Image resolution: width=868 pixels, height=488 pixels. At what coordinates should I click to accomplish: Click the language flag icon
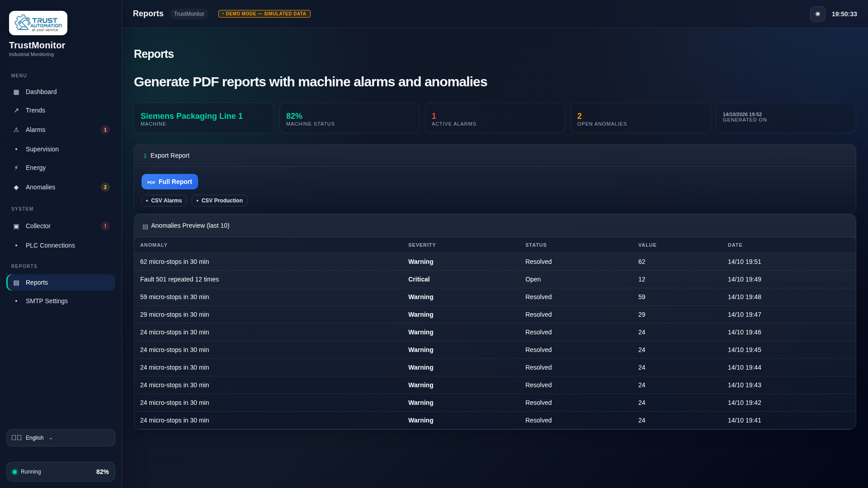tap(16, 438)
